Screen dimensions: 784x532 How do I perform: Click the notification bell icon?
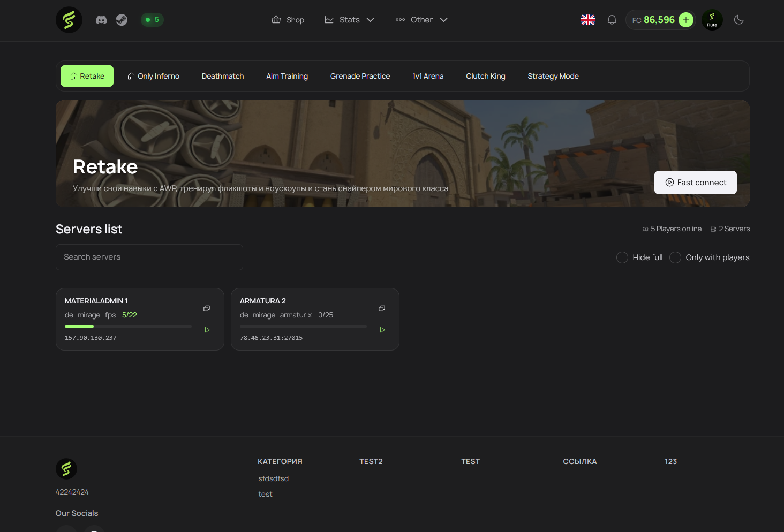pyautogui.click(x=612, y=20)
